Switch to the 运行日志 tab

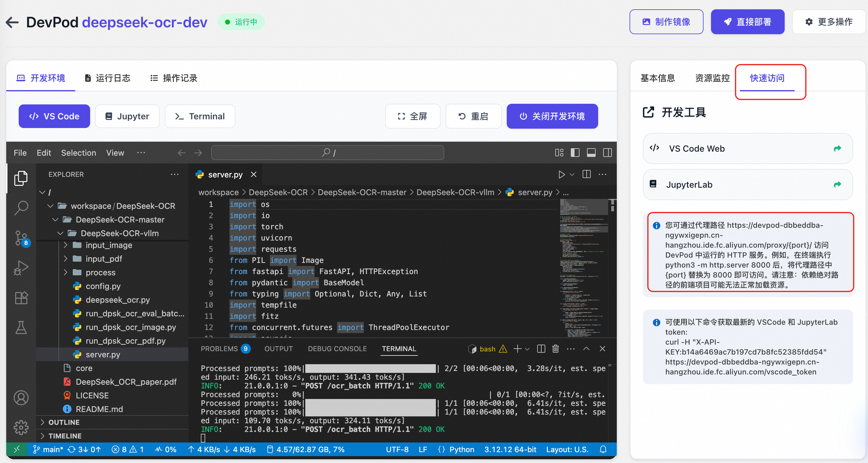(107, 78)
